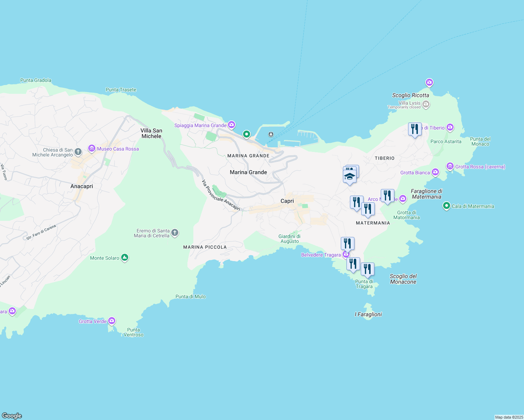Select the restaurant marker near Grotta di Tiberio

click(414, 129)
